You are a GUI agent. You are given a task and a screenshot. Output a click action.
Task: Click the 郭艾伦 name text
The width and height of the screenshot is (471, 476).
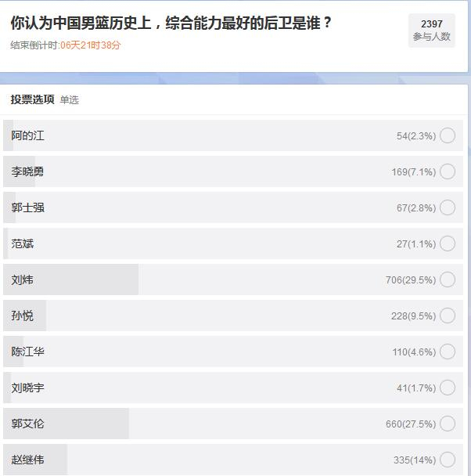(28, 424)
